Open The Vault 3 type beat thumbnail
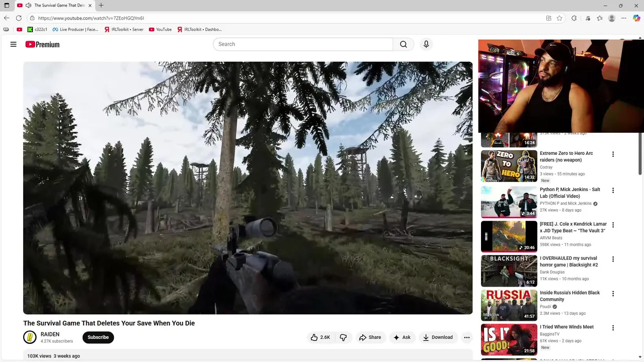This screenshot has height=362, width=644. [x=509, y=236]
